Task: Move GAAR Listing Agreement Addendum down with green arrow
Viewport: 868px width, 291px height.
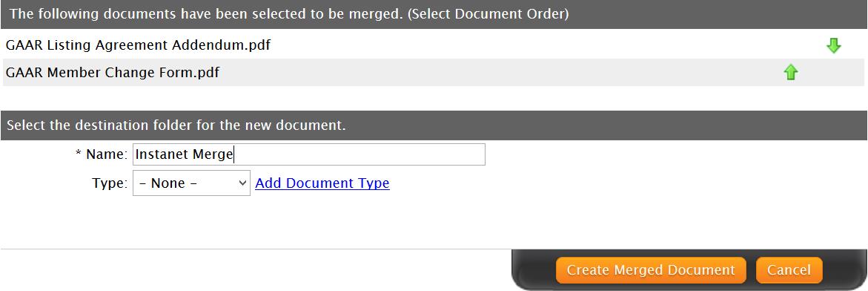Action: (x=833, y=45)
